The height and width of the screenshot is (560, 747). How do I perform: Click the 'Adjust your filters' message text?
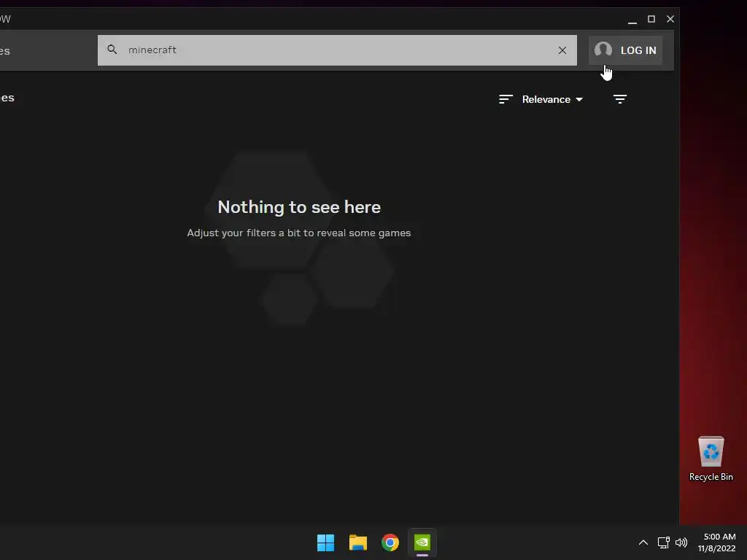point(298,233)
